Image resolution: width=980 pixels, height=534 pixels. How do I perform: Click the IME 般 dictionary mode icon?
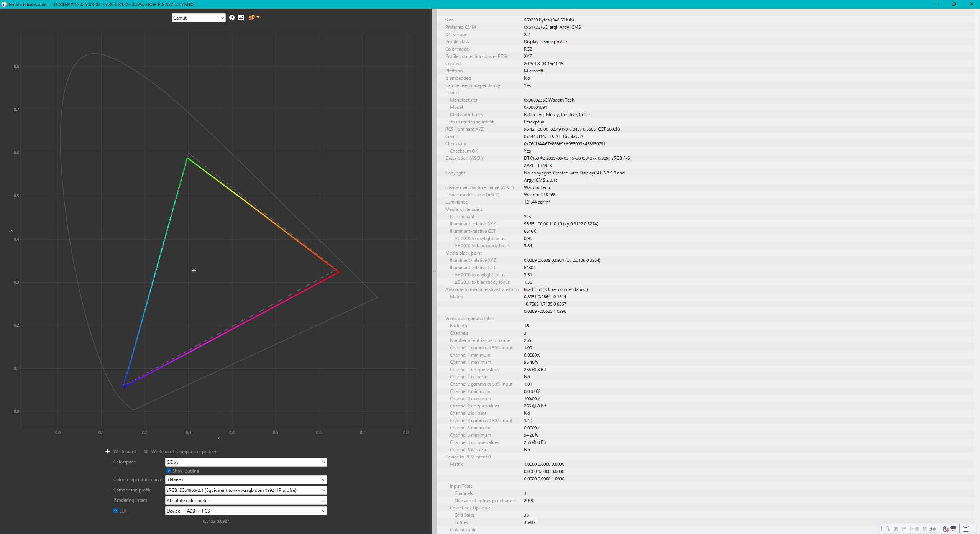[925, 529]
